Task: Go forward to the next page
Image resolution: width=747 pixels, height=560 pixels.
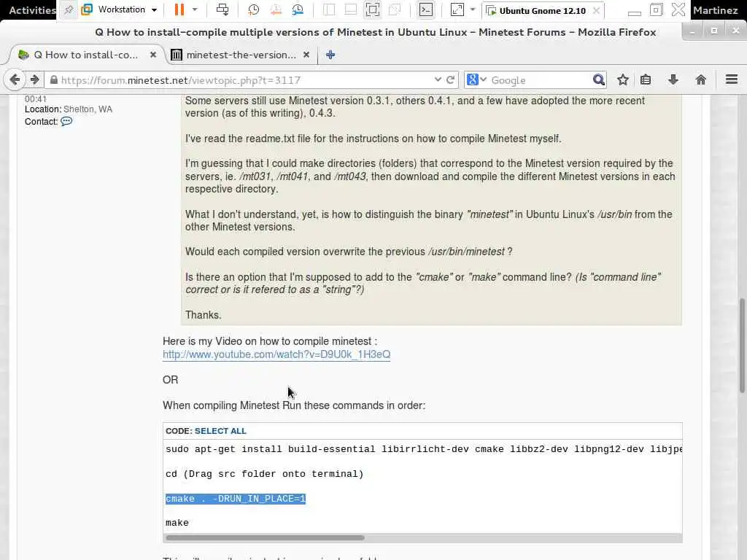Action: (35, 79)
